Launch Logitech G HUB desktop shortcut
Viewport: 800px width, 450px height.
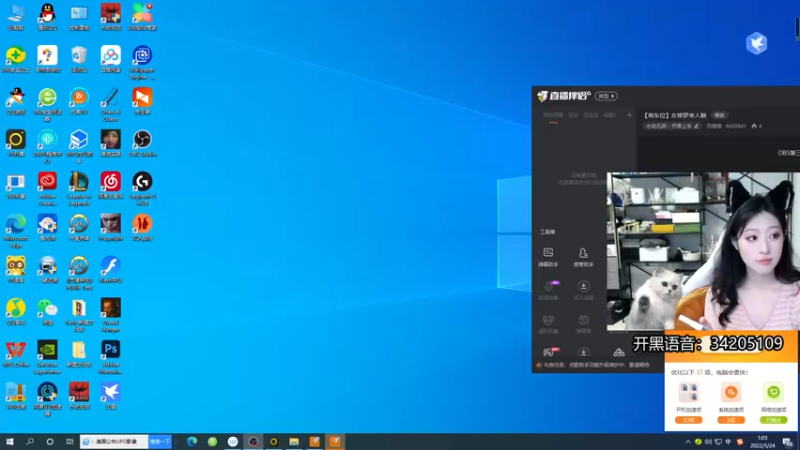point(142,188)
